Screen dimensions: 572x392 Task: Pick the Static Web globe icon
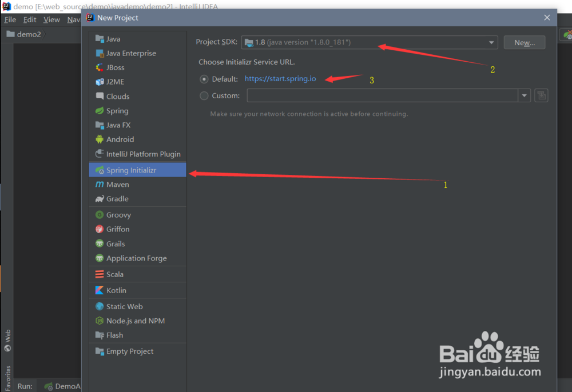coord(99,306)
